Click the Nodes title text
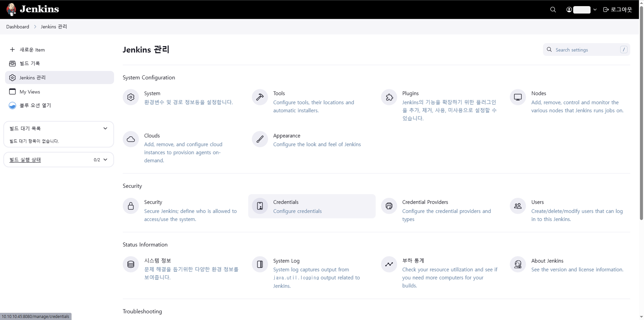The width and height of the screenshot is (644, 320). [538, 93]
